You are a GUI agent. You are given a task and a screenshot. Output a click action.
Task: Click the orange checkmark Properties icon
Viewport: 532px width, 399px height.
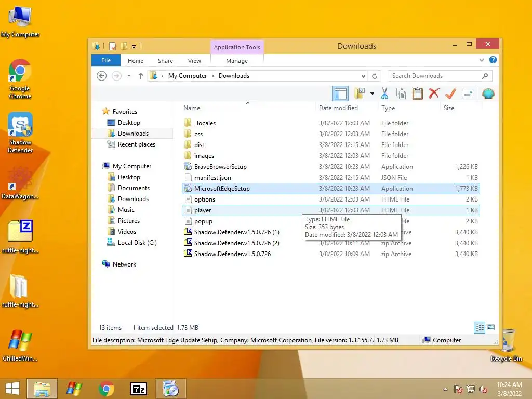450,94
